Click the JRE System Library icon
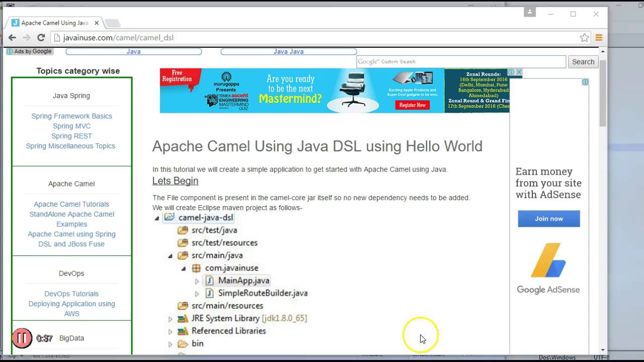Screen dimensions: 644x362 tap(183, 318)
